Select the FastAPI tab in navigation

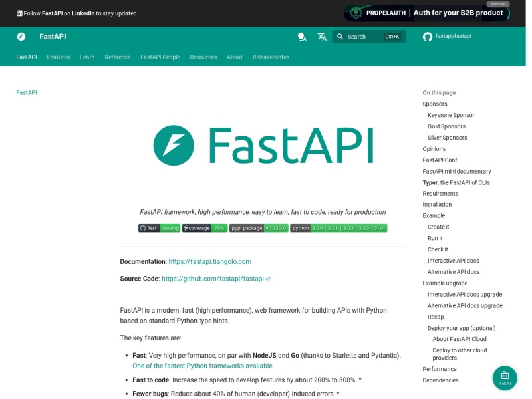pyautogui.click(x=27, y=57)
